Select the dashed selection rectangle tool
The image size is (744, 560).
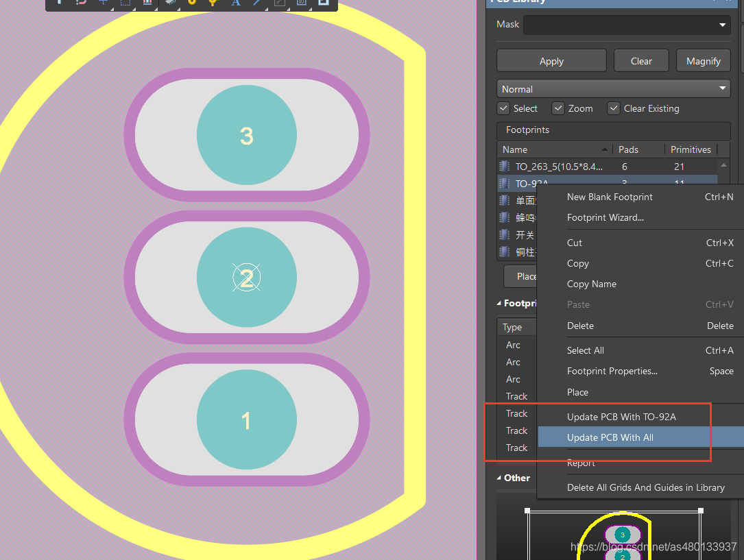(125, 3)
